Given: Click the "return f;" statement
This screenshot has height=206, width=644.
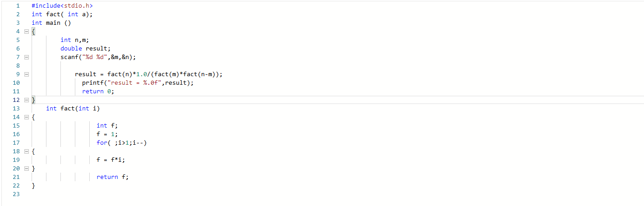Looking at the screenshot, I should [112, 177].
